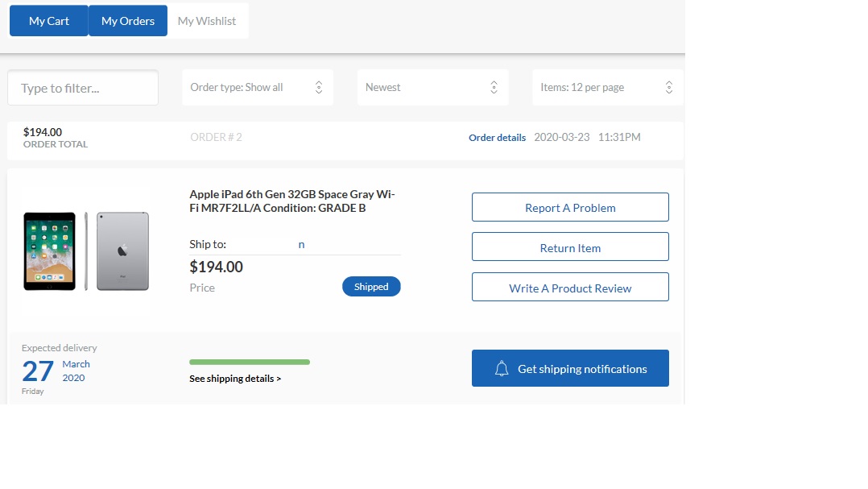The width and height of the screenshot is (868, 489).
Task: Click the bell icon for shipping notifications
Action: pos(502,369)
